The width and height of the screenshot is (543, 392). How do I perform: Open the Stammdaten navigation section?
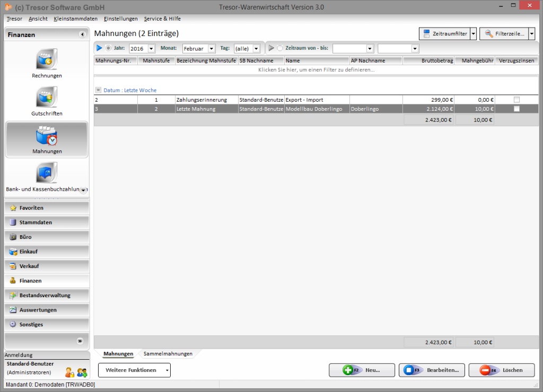[47, 222]
